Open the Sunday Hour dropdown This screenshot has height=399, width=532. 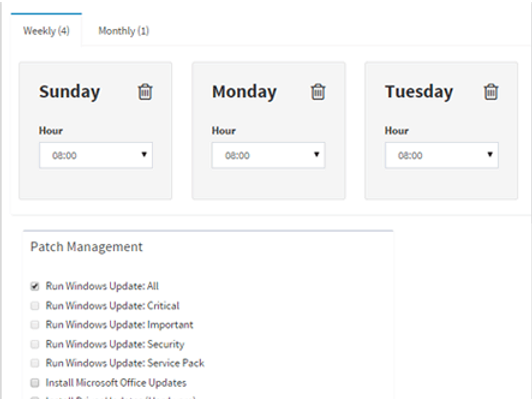pos(96,155)
